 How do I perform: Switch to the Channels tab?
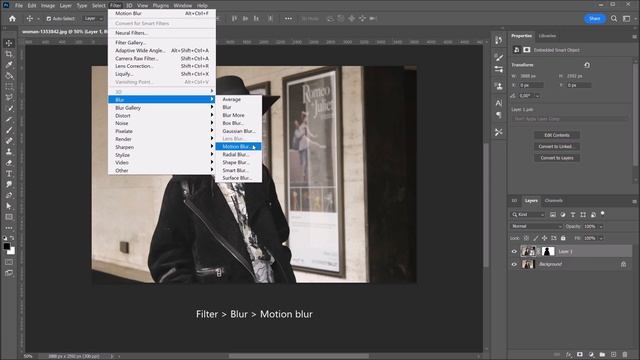(x=553, y=200)
